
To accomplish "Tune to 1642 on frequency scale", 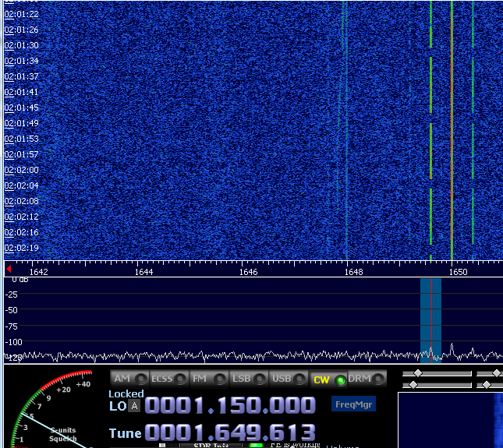I will [39, 272].
